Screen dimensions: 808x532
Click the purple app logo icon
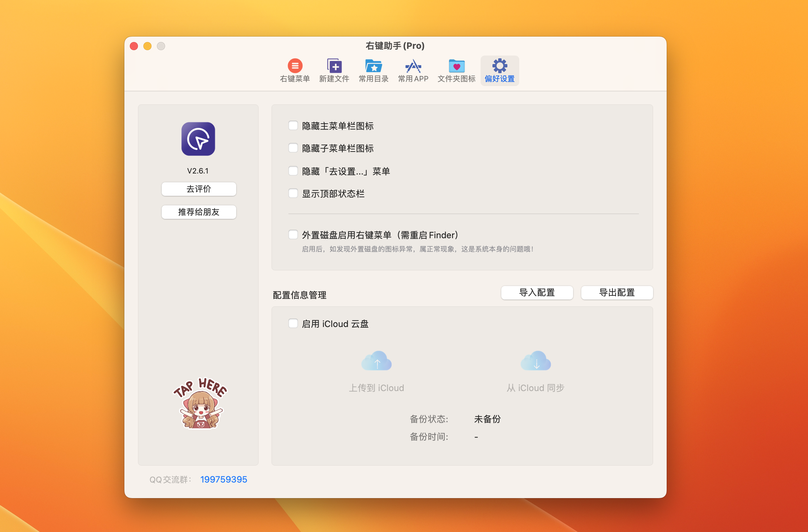click(x=198, y=139)
